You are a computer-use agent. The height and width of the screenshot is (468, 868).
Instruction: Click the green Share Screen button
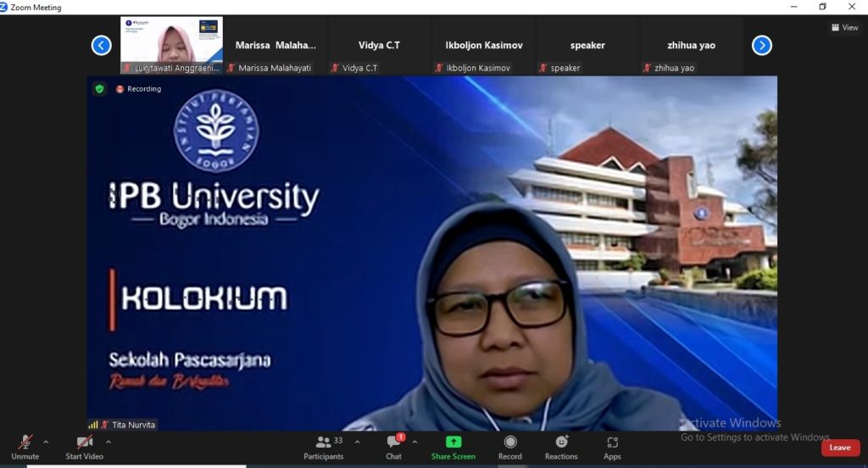[453, 448]
